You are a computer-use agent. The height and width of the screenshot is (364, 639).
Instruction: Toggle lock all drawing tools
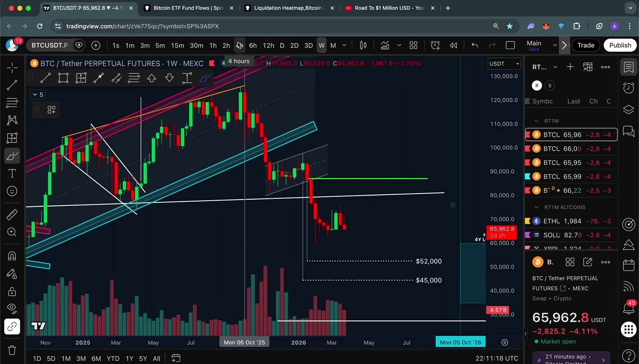tap(12, 291)
